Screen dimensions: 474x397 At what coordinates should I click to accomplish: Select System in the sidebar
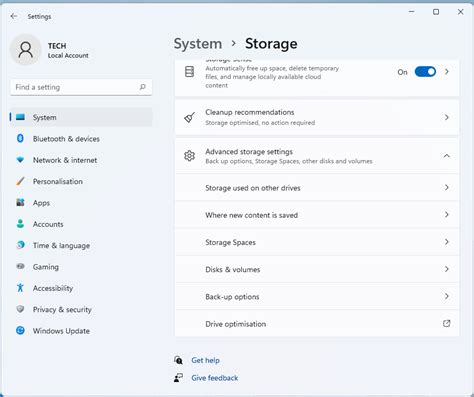(x=81, y=117)
